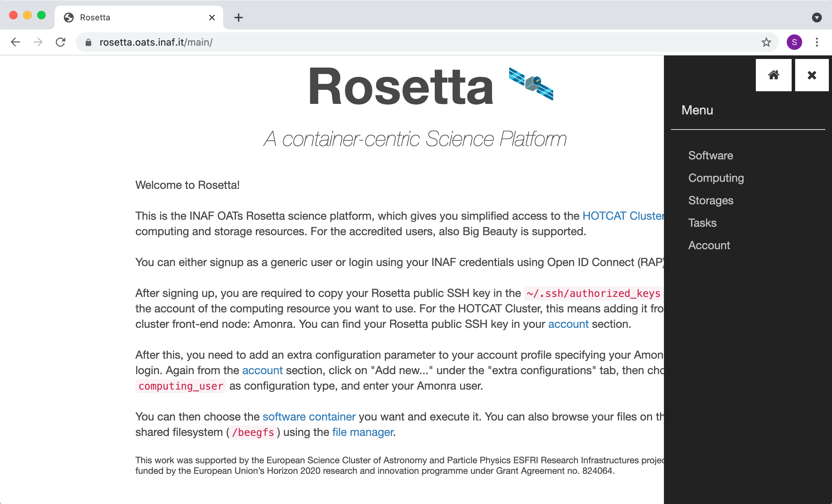
Task: Follow the software container link
Action: click(x=309, y=417)
